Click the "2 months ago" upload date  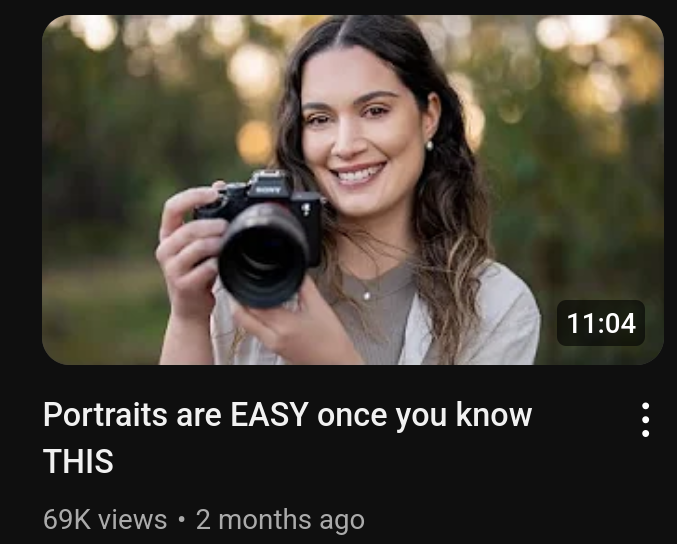[x=280, y=520]
